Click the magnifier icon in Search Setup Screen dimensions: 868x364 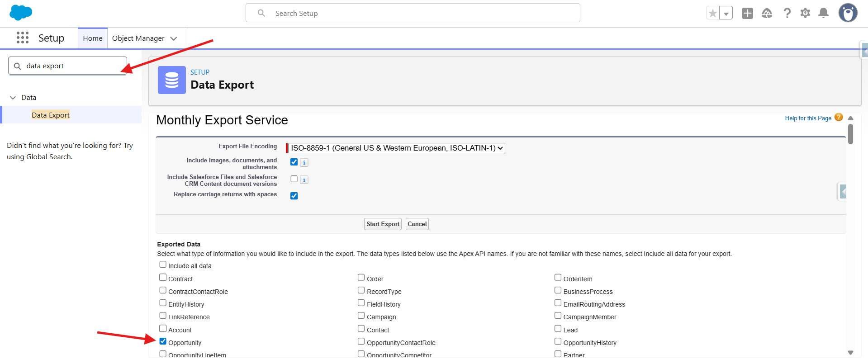click(x=261, y=13)
